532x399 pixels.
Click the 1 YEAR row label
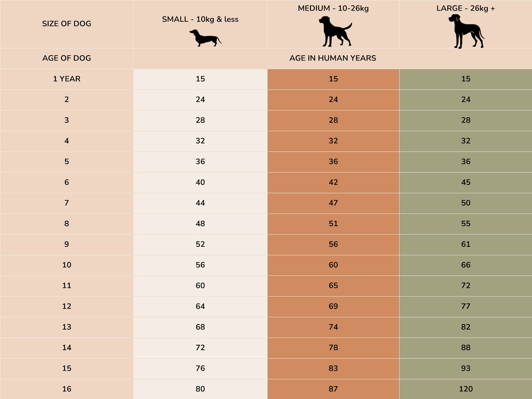click(66, 79)
